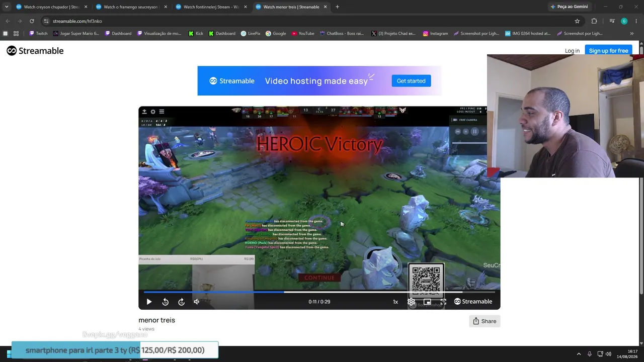Show more bookmarks with the overflow chevron

(632, 34)
